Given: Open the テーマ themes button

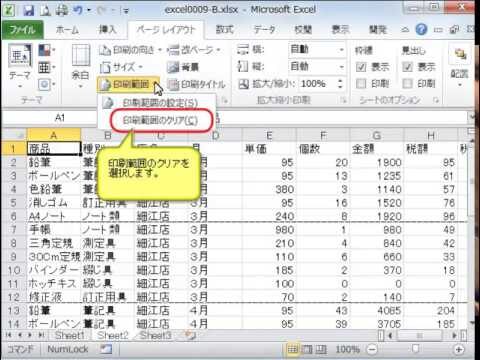Looking at the screenshot, I should tap(20, 67).
